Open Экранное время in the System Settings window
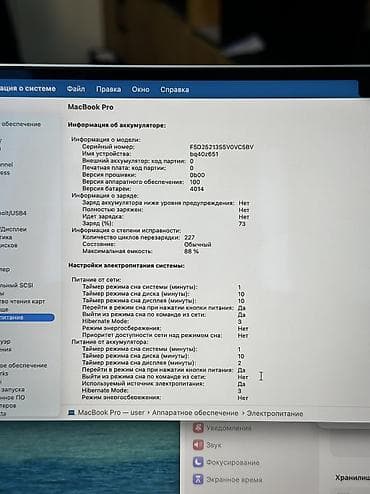 coord(228,479)
